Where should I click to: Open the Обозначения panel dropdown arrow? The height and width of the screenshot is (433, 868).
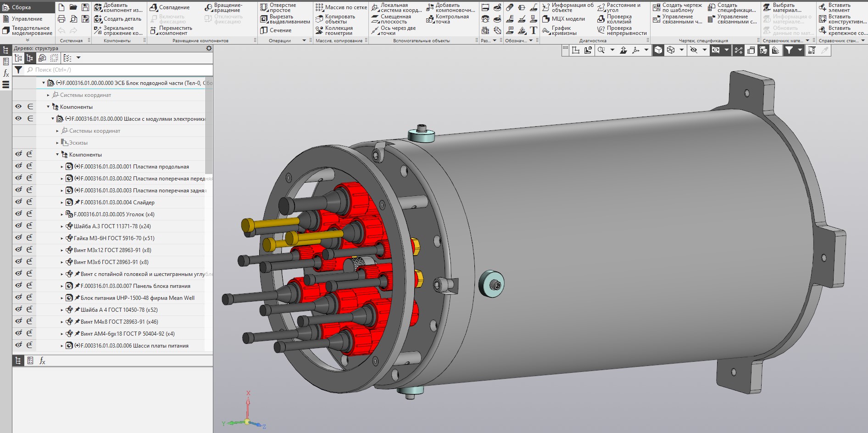(x=531, y=41)
